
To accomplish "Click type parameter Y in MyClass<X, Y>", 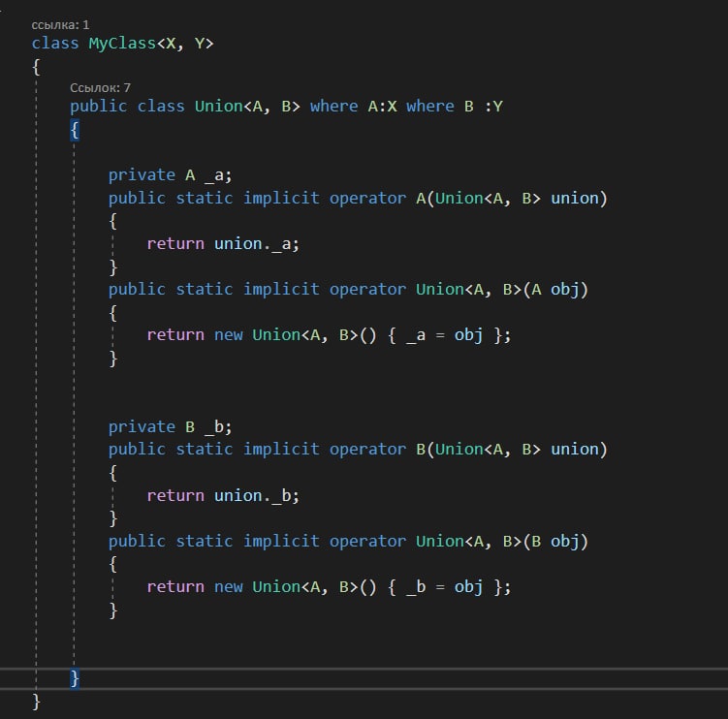I will [199, 44].
